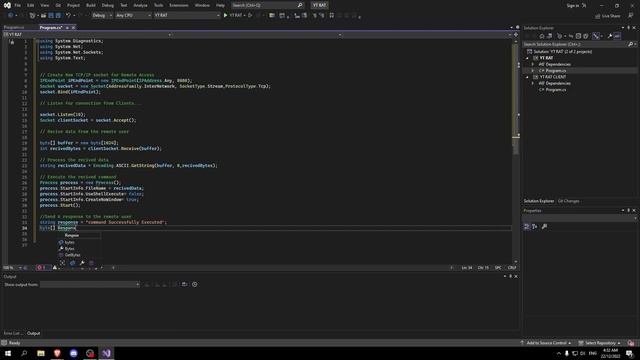The image size is (640, 360).
Task: Open the YT RAT startup project dropdown
Action: (x=187, y=15)
